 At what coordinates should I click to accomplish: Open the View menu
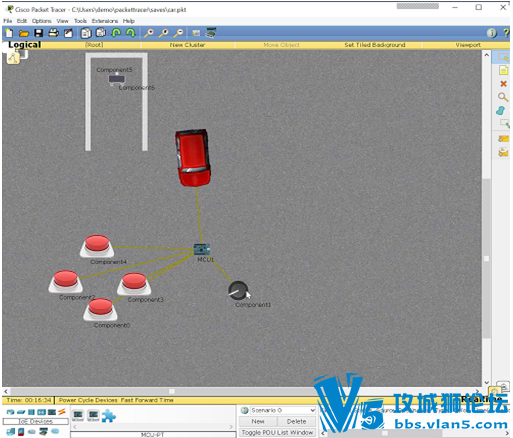[x=62, y=21]
